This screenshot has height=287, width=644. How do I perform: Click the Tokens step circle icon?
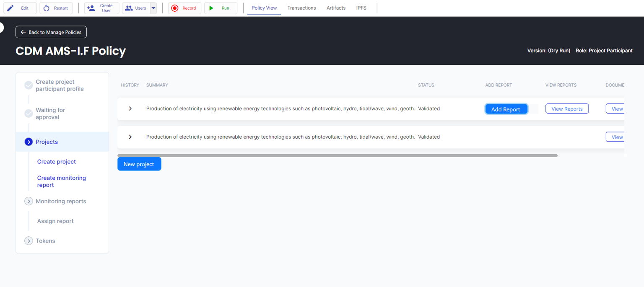(29, 241)
